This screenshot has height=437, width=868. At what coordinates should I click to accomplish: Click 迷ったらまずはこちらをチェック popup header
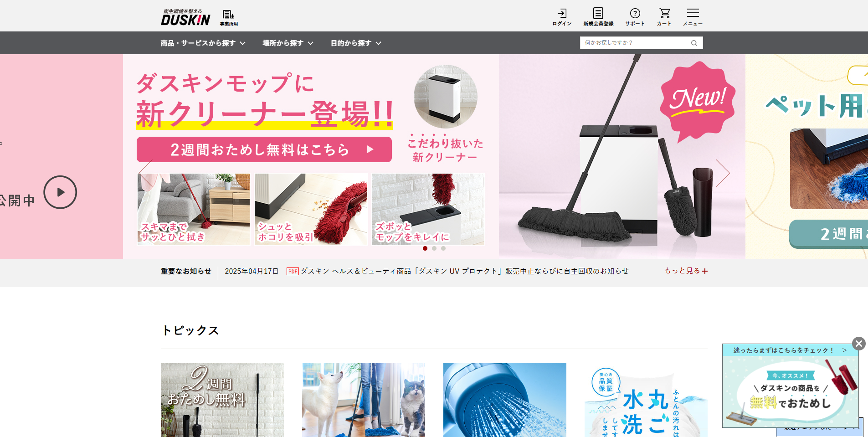[790, 350]
